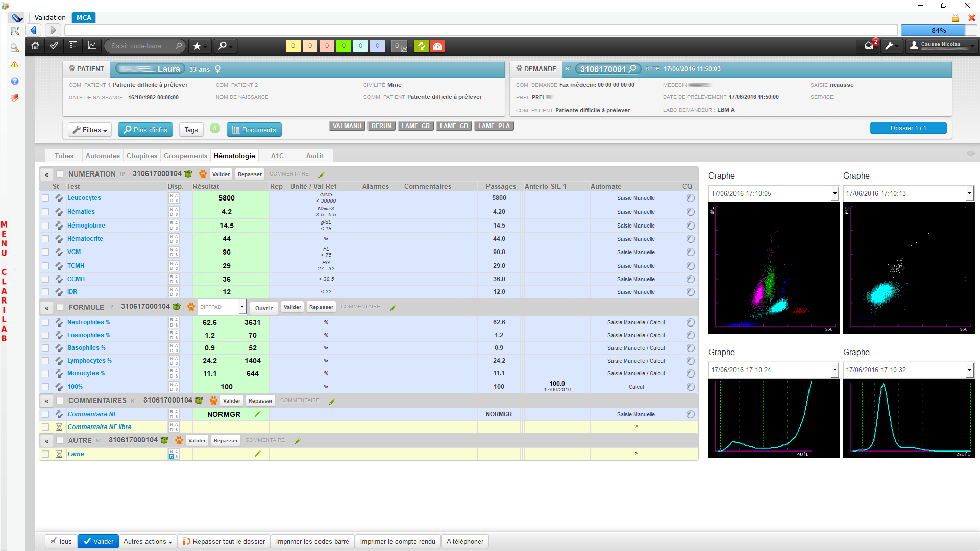Open graph date dropdown 17:10:32
Image resolution: width=980 pixels, height=551 pixels.
coord(909,370)
